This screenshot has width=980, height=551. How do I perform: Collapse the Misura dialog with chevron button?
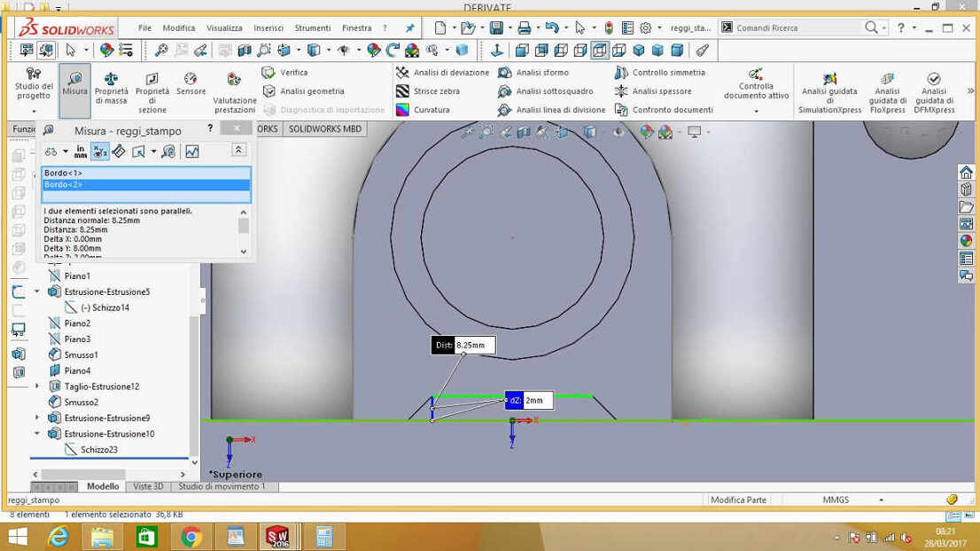(x=238, y=150)
